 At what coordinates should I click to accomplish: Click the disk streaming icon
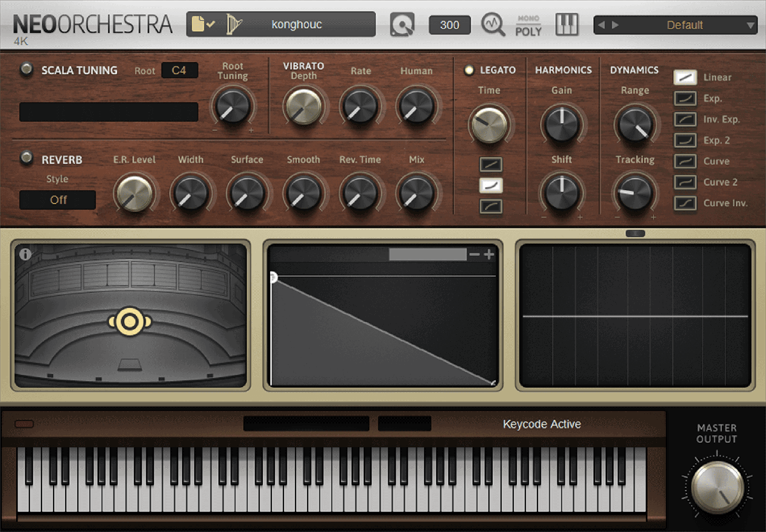[x=402, y=26]
